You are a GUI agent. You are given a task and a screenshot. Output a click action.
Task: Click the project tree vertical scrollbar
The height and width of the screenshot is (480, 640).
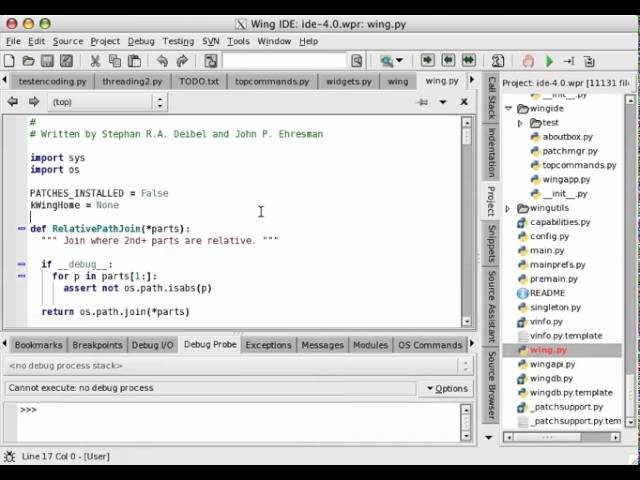click(630, 260)
